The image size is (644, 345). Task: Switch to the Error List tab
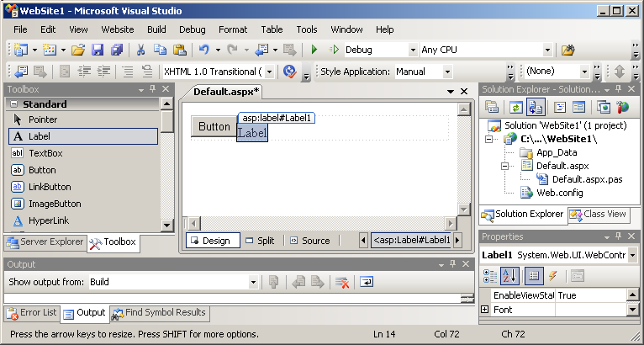coord(31,313)
